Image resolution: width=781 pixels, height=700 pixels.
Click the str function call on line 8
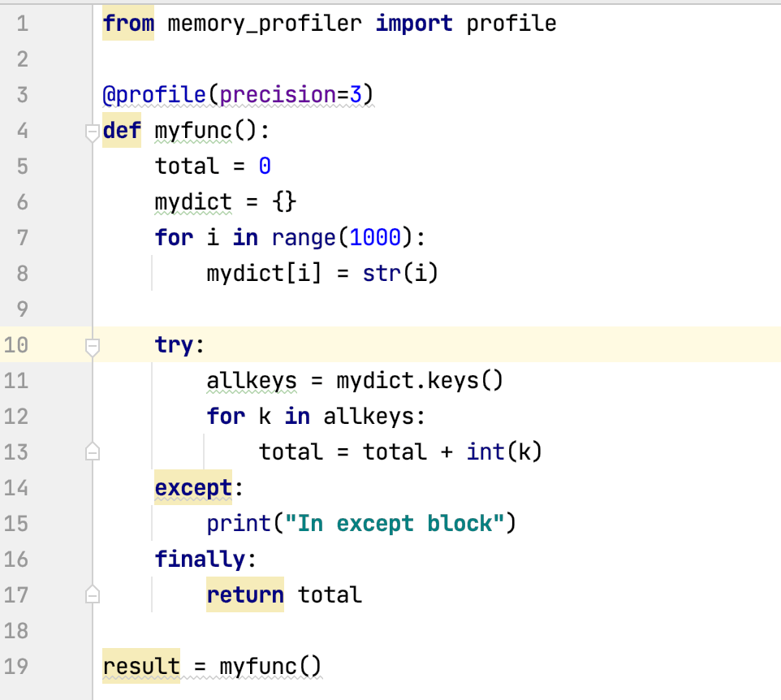(x=380, y=273)
